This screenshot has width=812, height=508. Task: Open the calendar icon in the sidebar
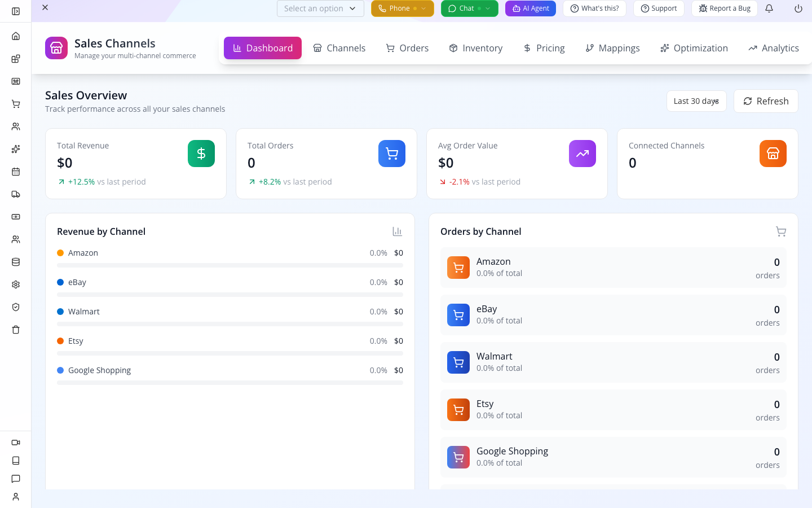[16, 172]
